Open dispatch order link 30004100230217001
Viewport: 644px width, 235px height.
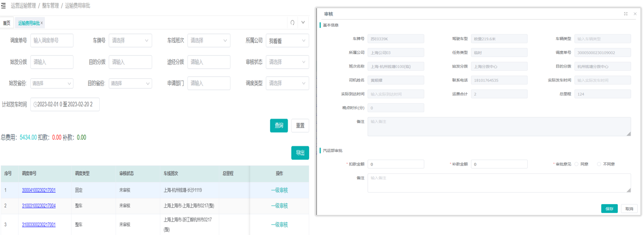pyautogui.click(x=39, y=190)
